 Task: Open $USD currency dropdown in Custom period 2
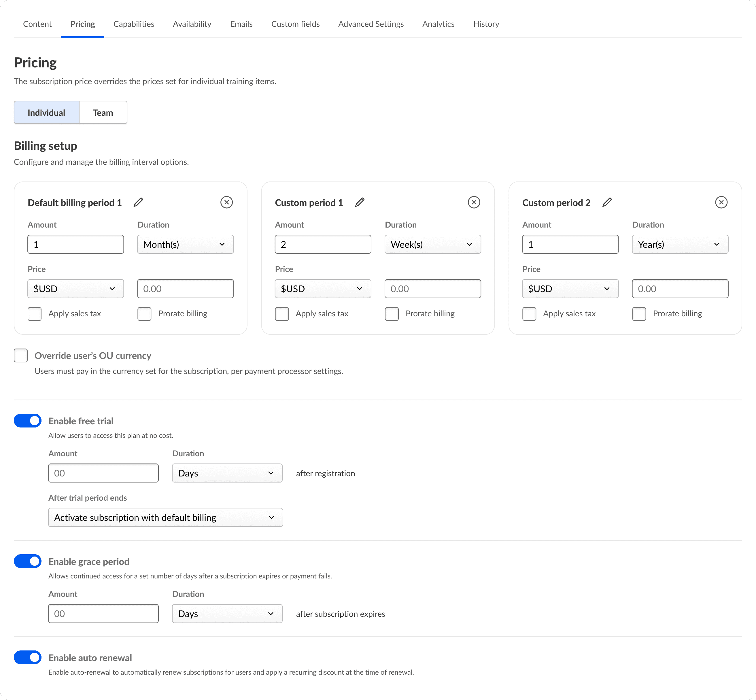570,289
